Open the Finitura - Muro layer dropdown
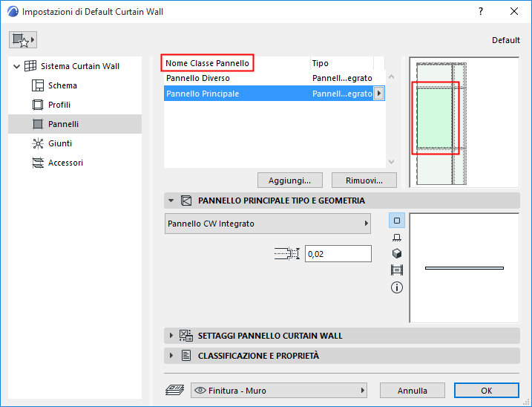 tap(279, 391)
